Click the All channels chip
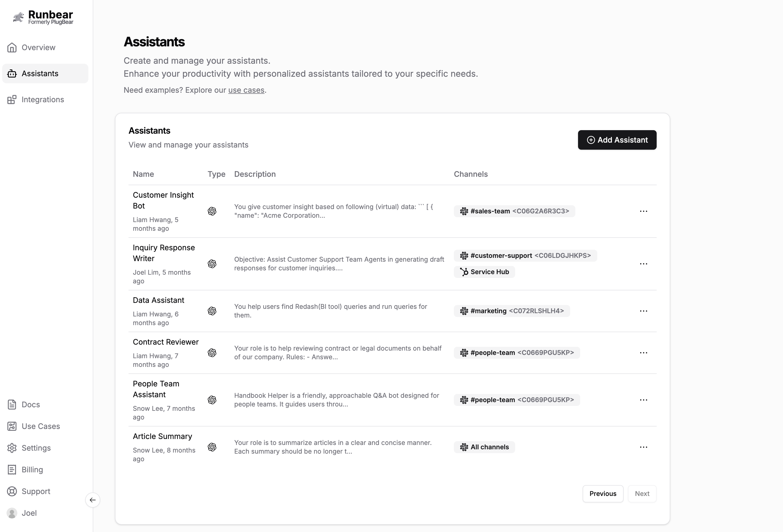 pyautogui.click(x=484, y=447)
